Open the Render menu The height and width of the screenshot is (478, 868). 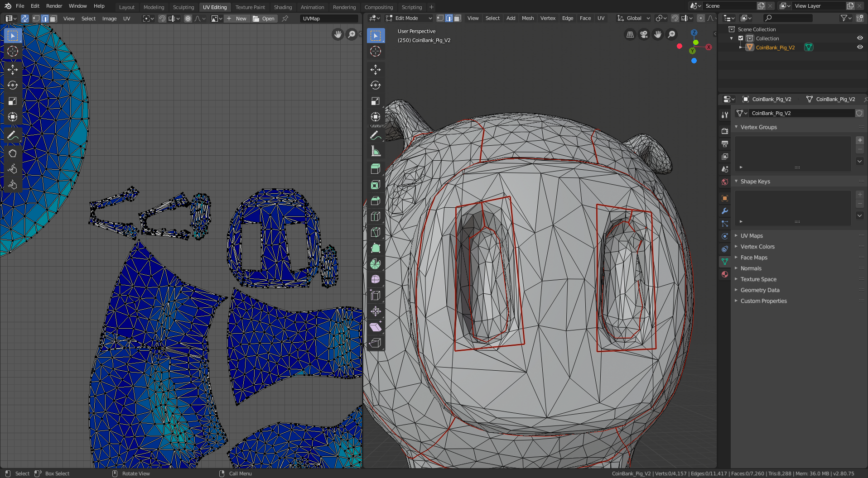54,6
